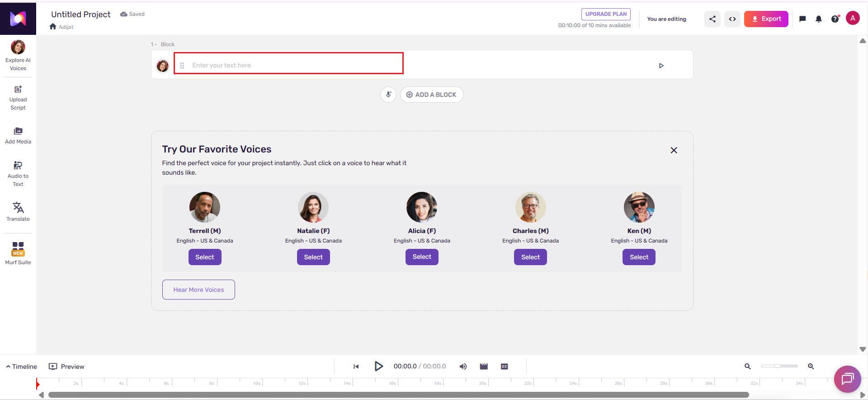Open the embed code icon

(x=732, y=19)
